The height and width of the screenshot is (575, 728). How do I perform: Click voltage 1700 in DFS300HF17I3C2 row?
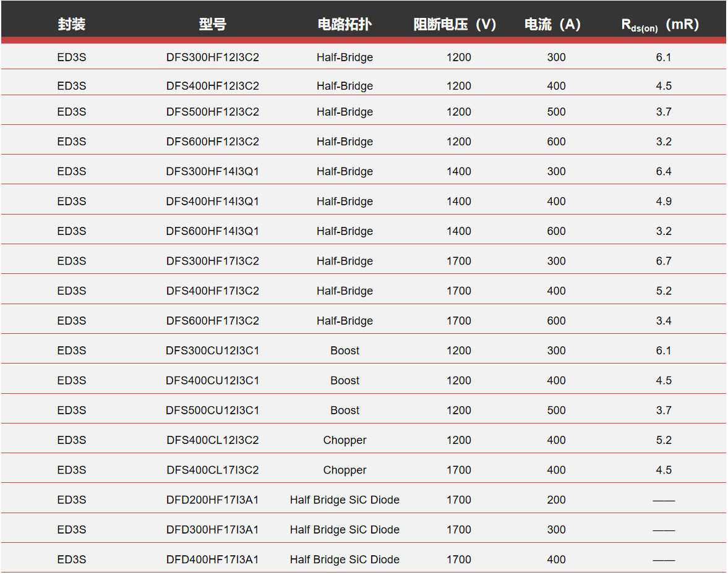[459, 261]
